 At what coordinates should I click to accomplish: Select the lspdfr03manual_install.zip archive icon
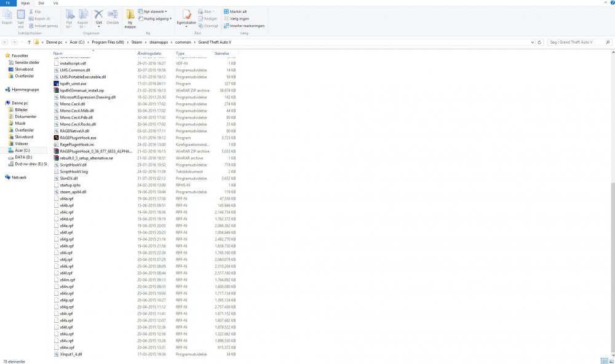click(57, 90)
